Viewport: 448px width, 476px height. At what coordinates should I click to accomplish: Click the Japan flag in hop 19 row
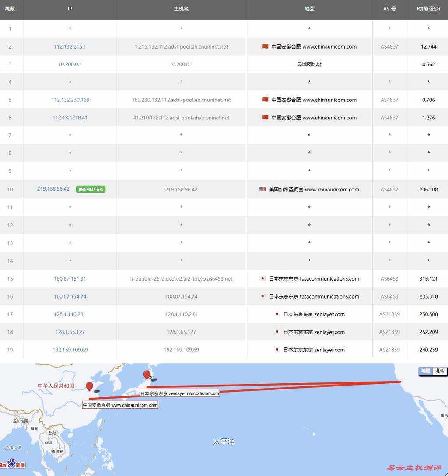click(x=277, y=349)
